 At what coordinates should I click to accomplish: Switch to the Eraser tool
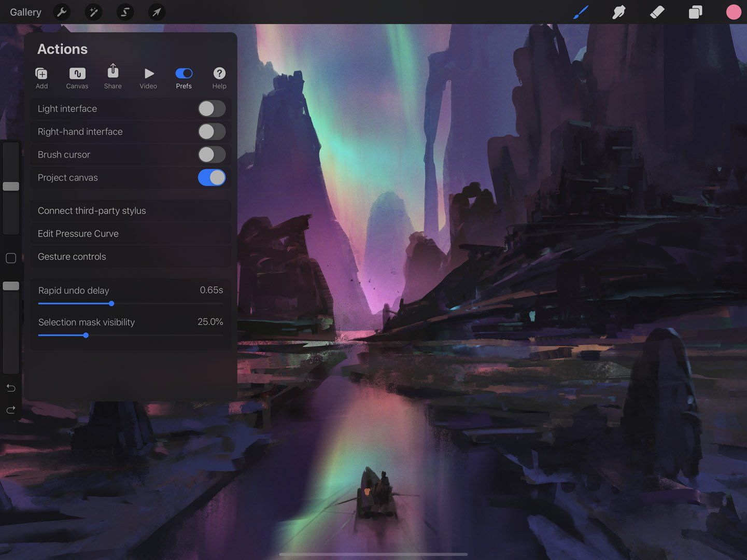(657, 12)
